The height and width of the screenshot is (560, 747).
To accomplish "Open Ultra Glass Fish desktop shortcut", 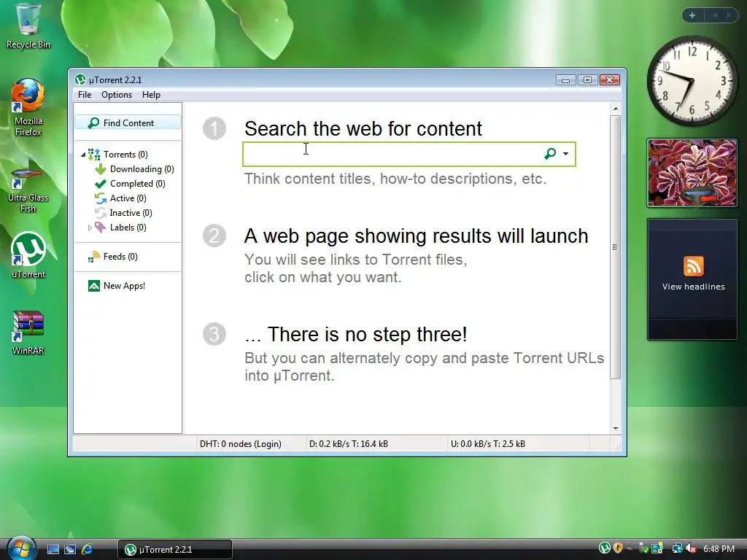I will [28, 189].
